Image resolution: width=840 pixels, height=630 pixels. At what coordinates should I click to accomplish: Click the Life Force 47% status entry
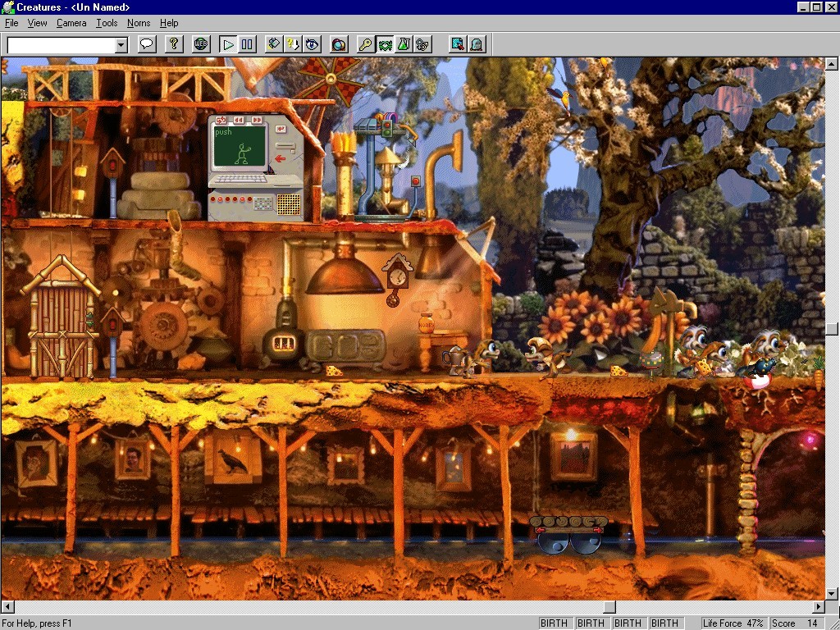click(733, 623)
